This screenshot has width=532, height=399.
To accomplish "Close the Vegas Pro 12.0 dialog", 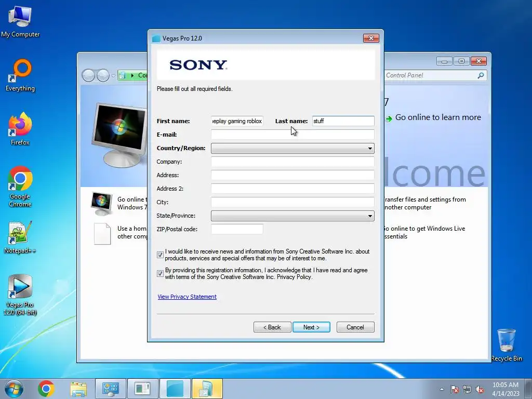I will tap(371, 38).
